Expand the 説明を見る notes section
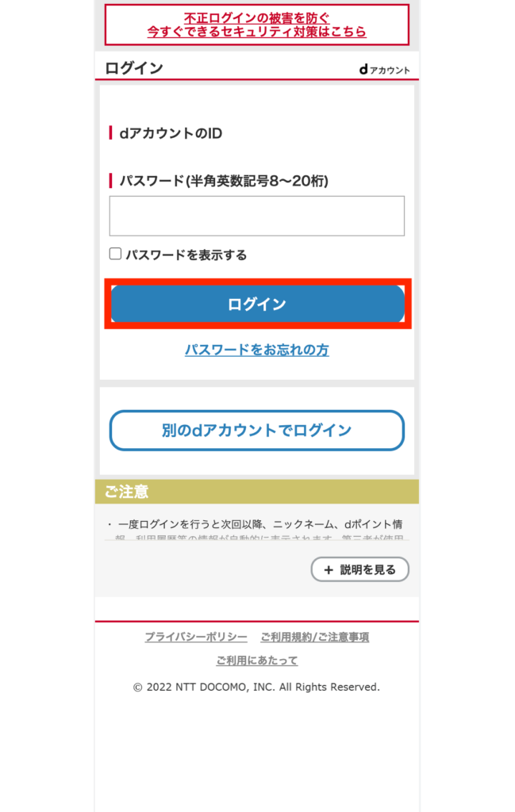 (360, 569)
